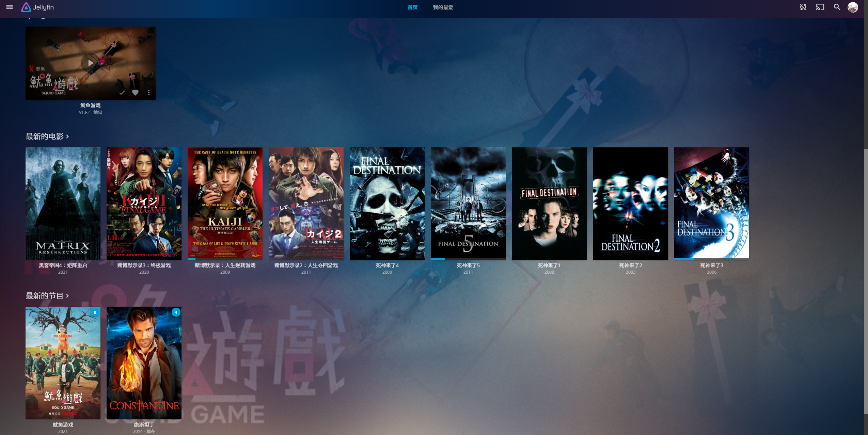Click the 死神来了3 playback progress bar
The image size is (868, 435).
pos(712,259)
